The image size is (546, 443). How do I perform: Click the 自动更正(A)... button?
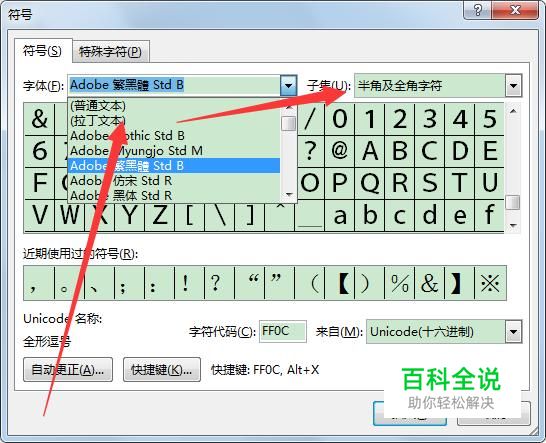tap(68, 370)
